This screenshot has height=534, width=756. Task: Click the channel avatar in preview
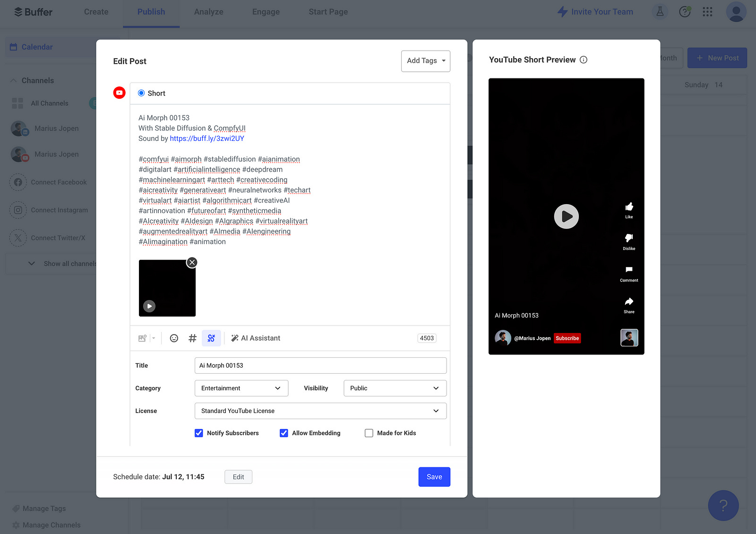click(503, 338)
